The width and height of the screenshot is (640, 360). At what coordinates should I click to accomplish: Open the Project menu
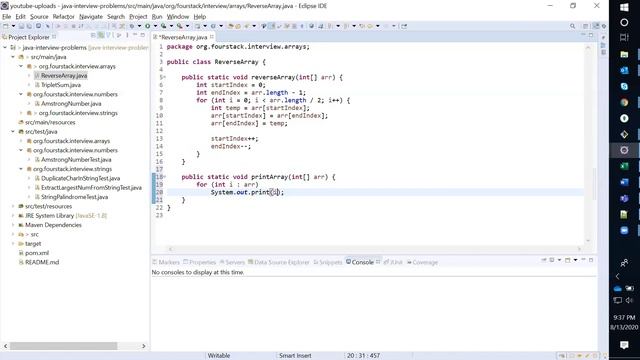138,17
